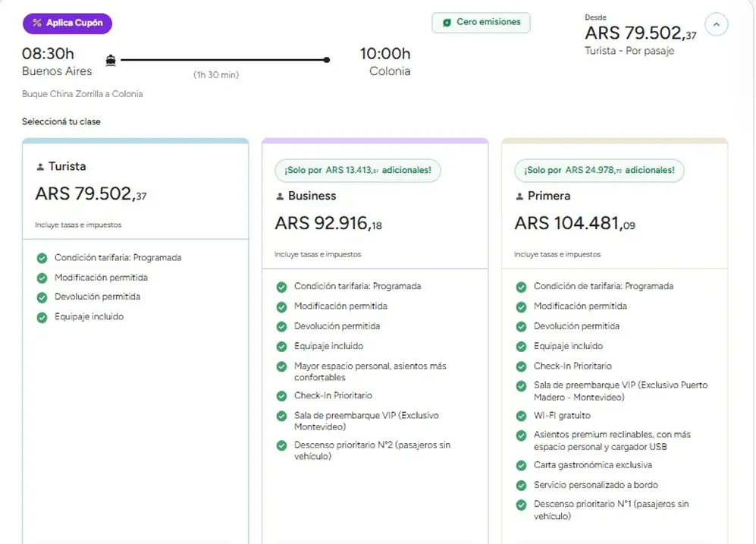Click the person icon beside Primera
Viewport: 756px width, 544px height.
point(519,197)
